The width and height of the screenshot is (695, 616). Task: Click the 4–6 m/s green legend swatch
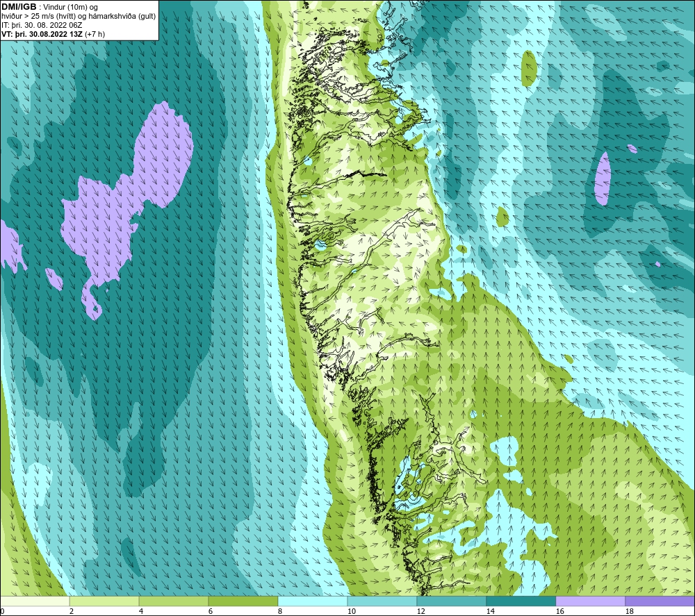pyautogui.click(x=174, y=601)
